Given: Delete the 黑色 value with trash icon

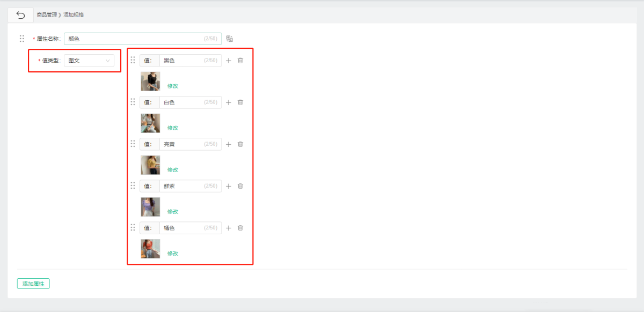Looking at the screenshot, I should point(240,61).
